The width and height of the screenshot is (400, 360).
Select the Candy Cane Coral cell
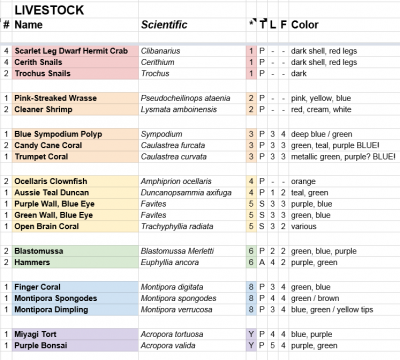pyautogui.click(x=76, y=145)
